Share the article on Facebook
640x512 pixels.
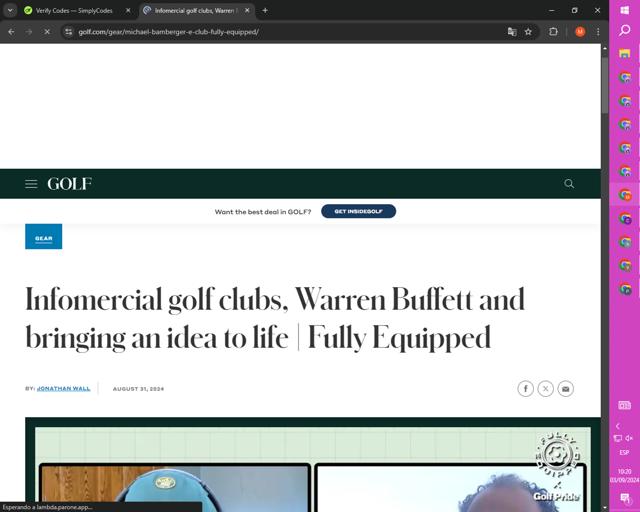coord(525,389)
